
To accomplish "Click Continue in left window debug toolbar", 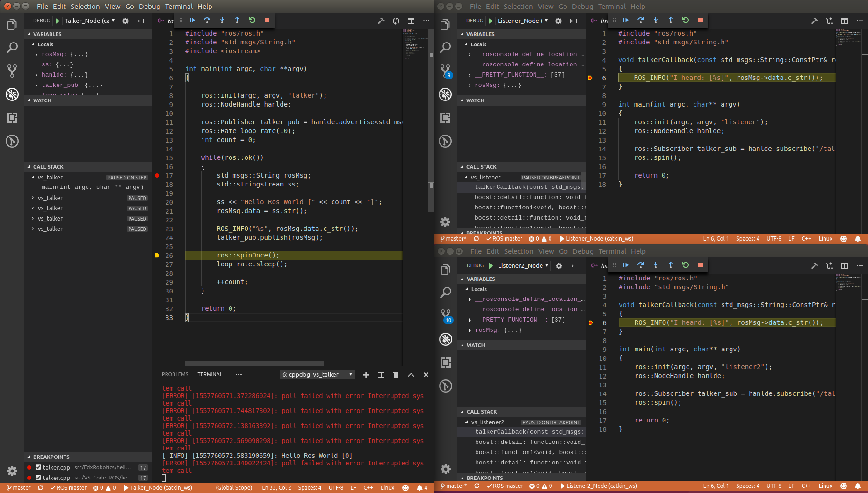I will (192, 20).
